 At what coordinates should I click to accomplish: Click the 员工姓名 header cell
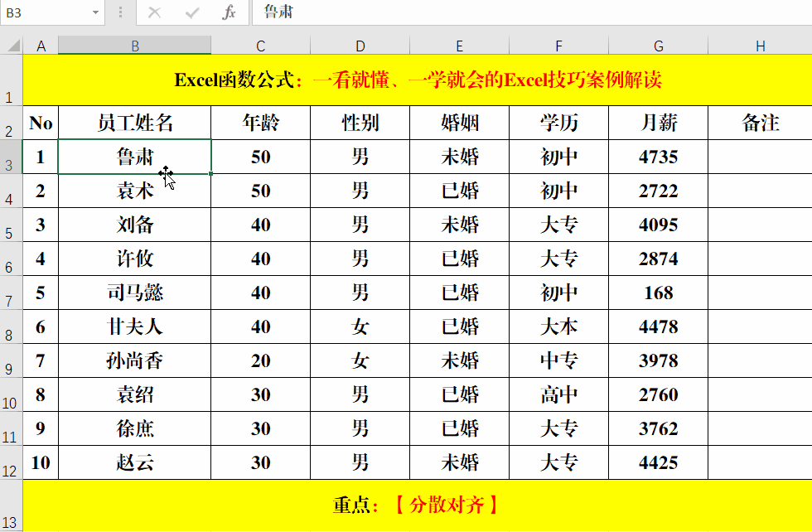pos(134,123)
